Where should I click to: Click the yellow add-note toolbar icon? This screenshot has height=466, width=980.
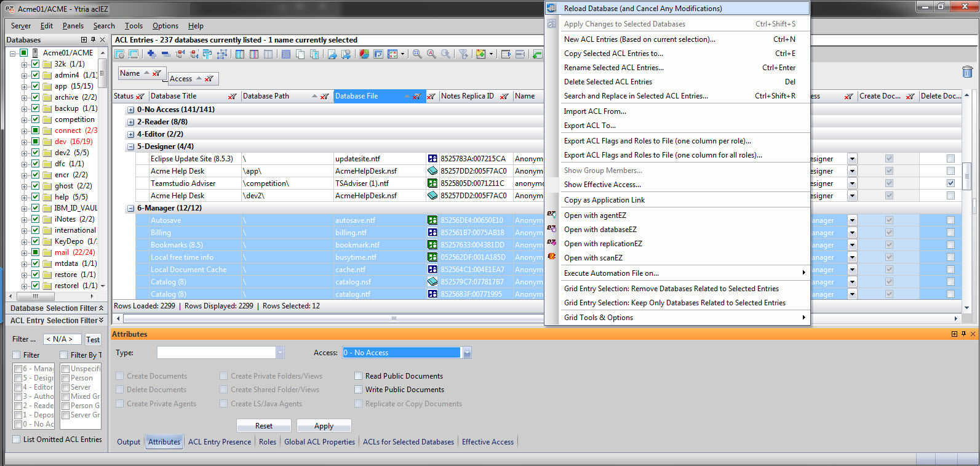coord(480,54)
